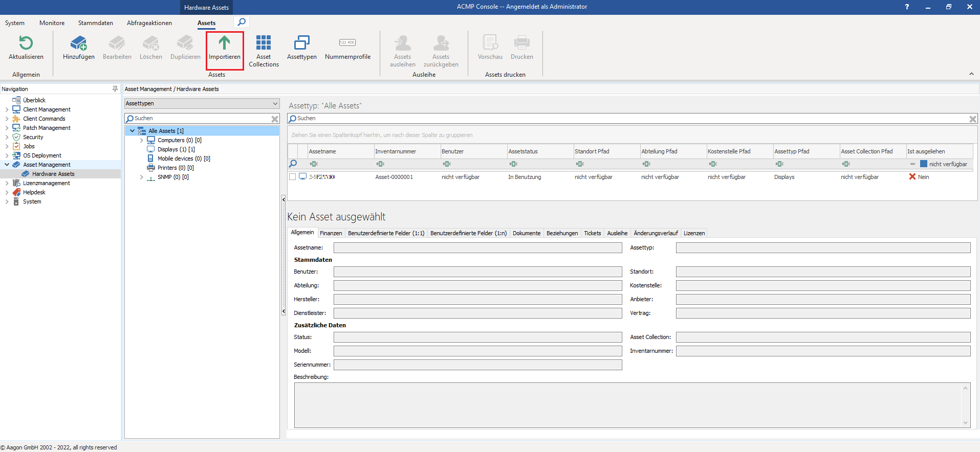This screenshot has width=980, height=452.
Task: Open the System ribbon tab
Action: [x=15, y=23]
